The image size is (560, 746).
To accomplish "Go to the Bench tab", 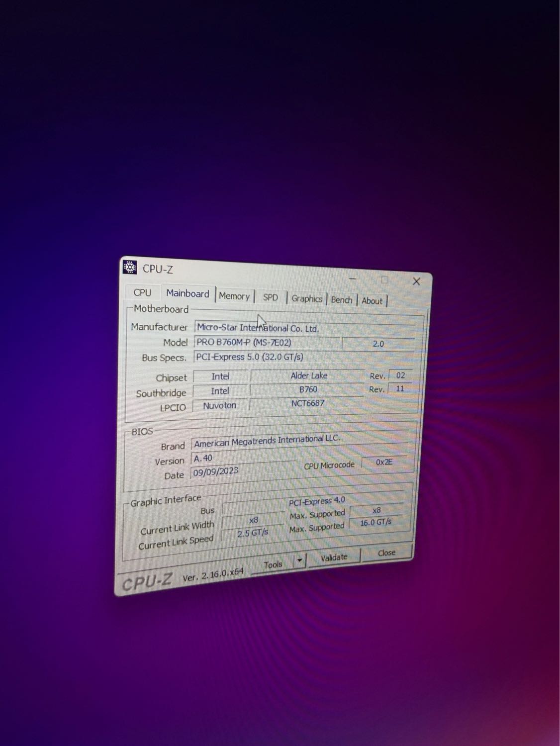I will point(342,300).
